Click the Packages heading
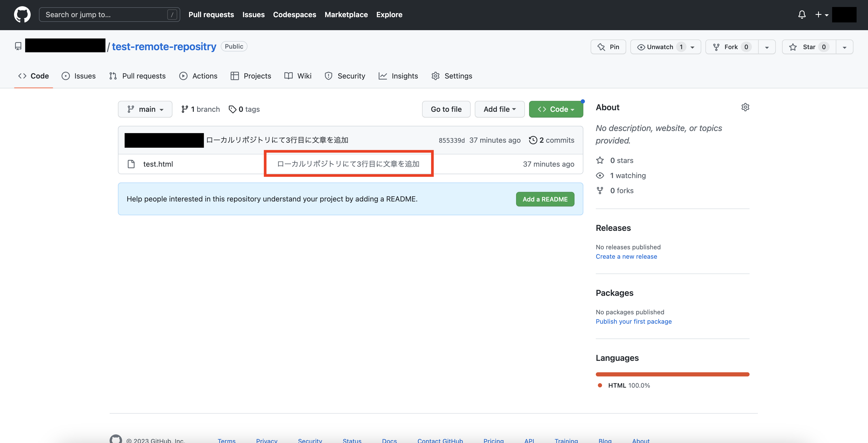 [615, 293]
